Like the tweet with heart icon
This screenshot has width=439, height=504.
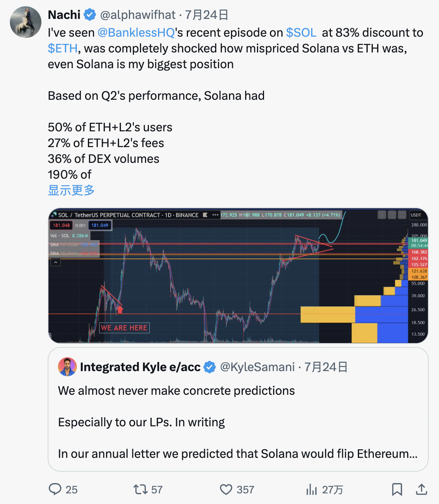(226, 489)
